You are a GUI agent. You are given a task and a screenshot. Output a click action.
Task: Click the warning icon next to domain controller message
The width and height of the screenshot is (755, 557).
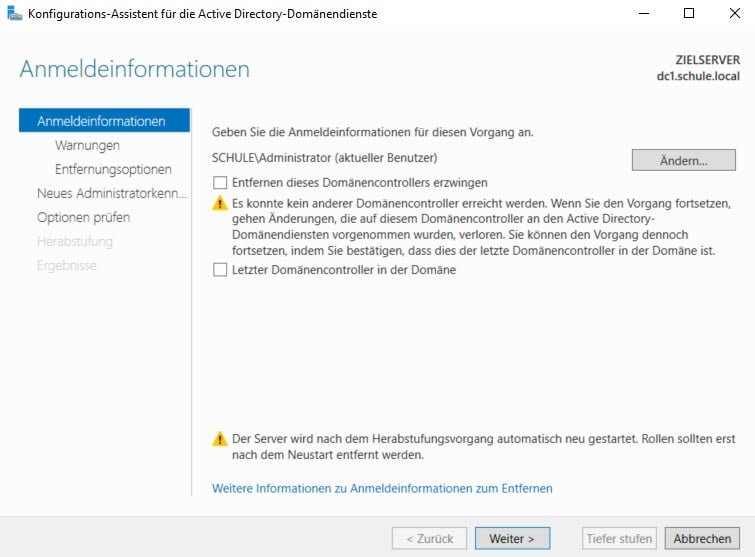[x=220, y=203]
